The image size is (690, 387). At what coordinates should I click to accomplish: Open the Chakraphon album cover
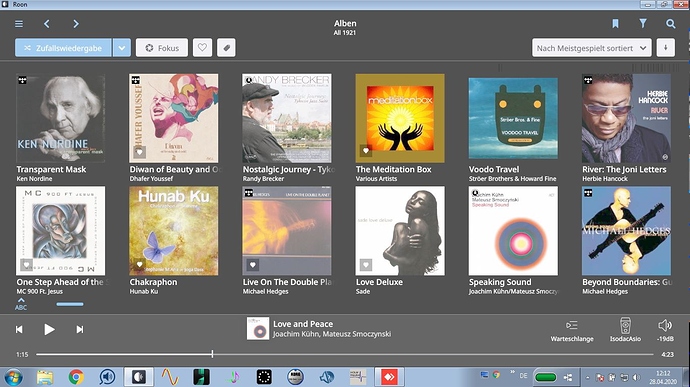(173, 231)
